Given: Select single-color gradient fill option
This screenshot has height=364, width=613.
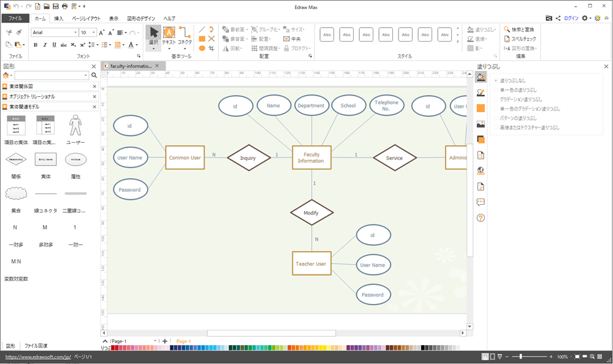Looking at the screenshot, I should 527,108.
